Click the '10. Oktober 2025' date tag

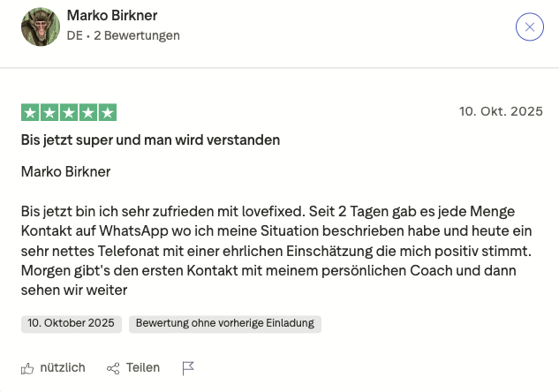click(71, 323)
